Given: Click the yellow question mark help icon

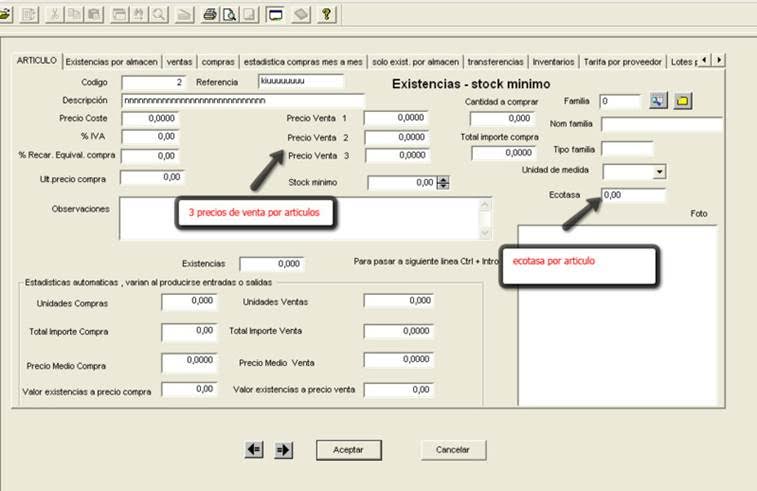Looking at the screenshot, I should (x=326, y=15).
